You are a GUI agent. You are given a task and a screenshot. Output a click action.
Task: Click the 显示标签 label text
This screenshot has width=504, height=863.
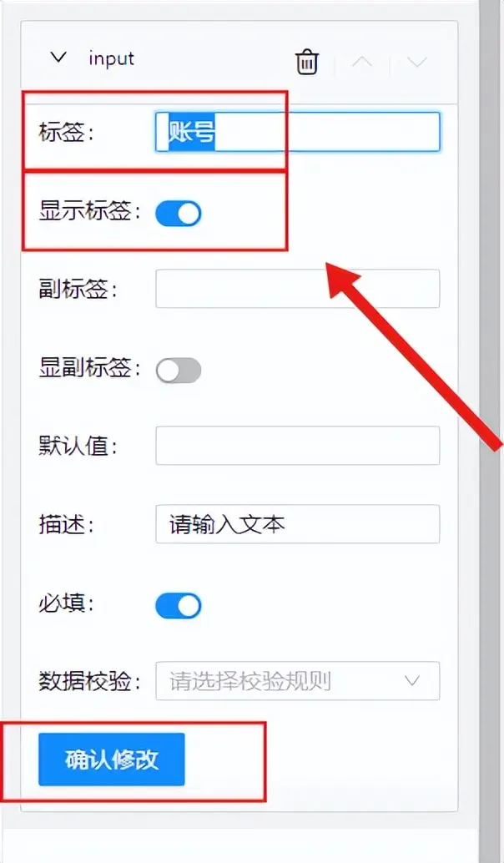(x=89, y=211)
